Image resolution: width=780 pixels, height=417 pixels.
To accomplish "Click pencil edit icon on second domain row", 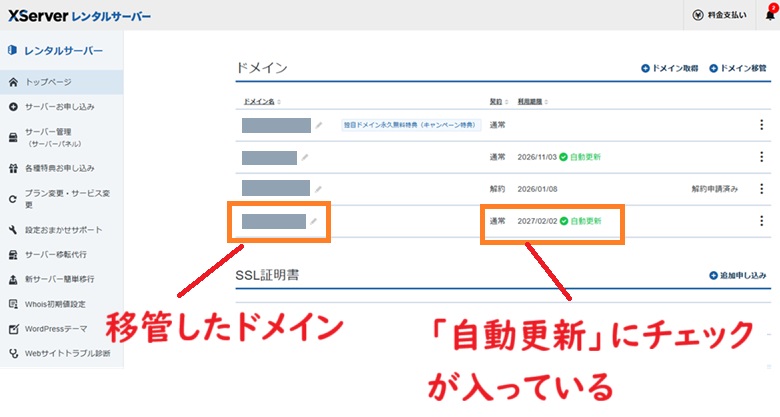I will pyautogui.click(x=305, y=157).
